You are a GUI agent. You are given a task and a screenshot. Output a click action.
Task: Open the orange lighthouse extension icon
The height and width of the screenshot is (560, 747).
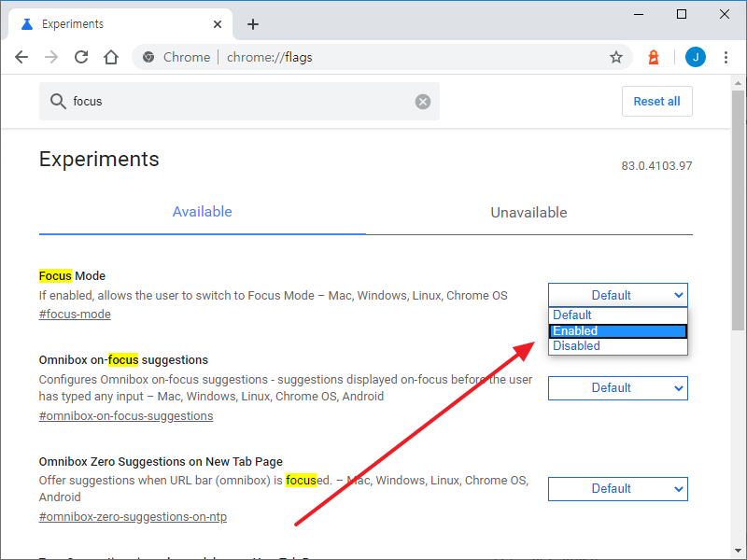pyautogui.click(x=654, y=57)
